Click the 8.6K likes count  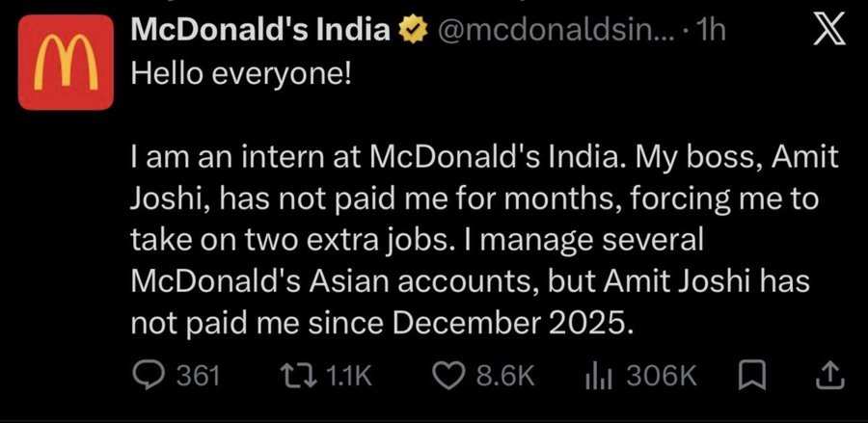[x=505, y=377]
